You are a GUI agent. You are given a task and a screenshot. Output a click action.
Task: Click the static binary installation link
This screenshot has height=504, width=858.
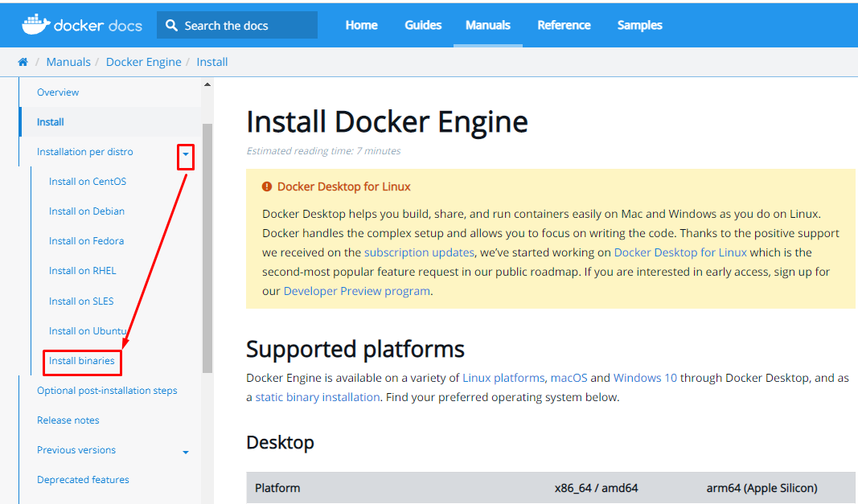click(x=317, y=396)
